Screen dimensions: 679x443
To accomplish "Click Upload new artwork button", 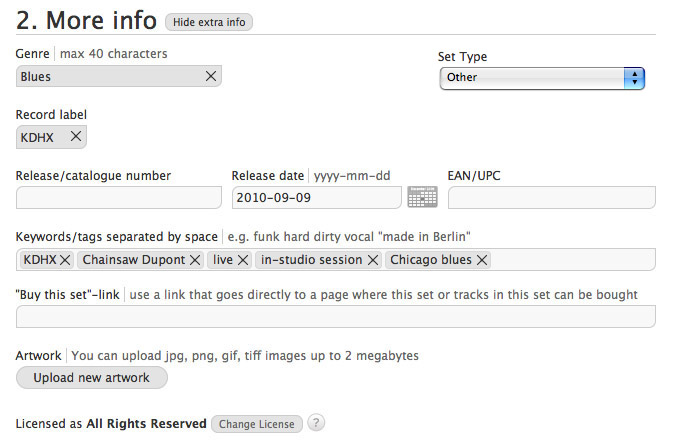I will 92,378.
